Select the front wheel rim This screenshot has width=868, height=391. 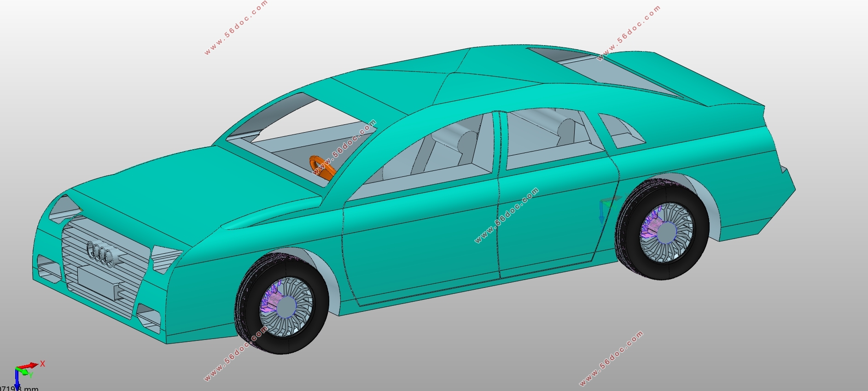click(x=285, y=307)
